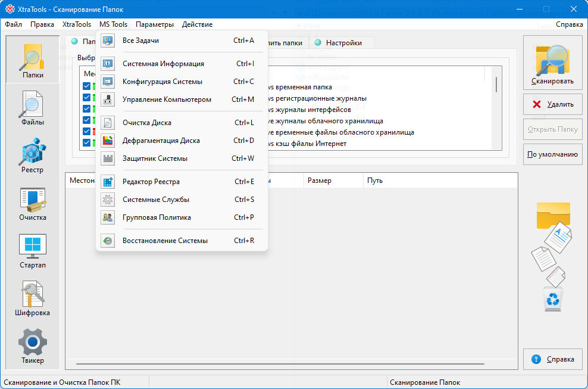Choose Все Задачи menu entry

182,41
